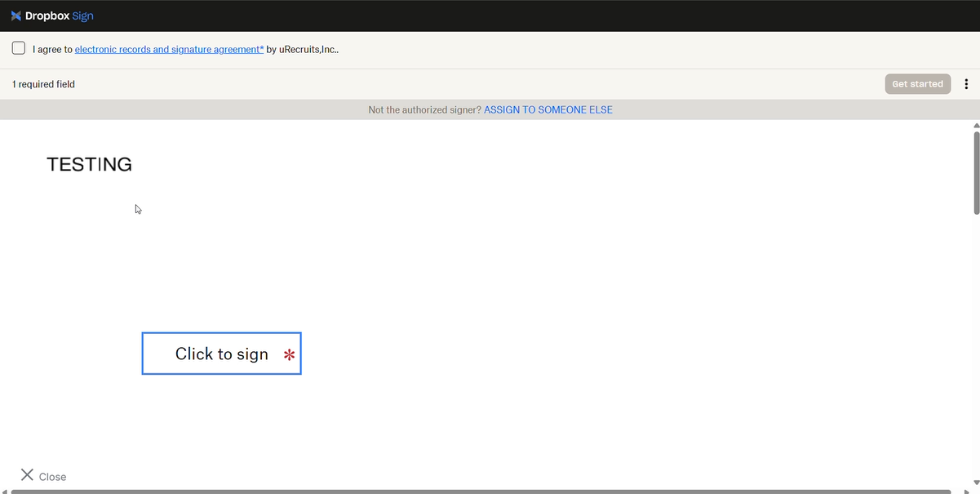Click the '1 required field' label

click(43, 84)
